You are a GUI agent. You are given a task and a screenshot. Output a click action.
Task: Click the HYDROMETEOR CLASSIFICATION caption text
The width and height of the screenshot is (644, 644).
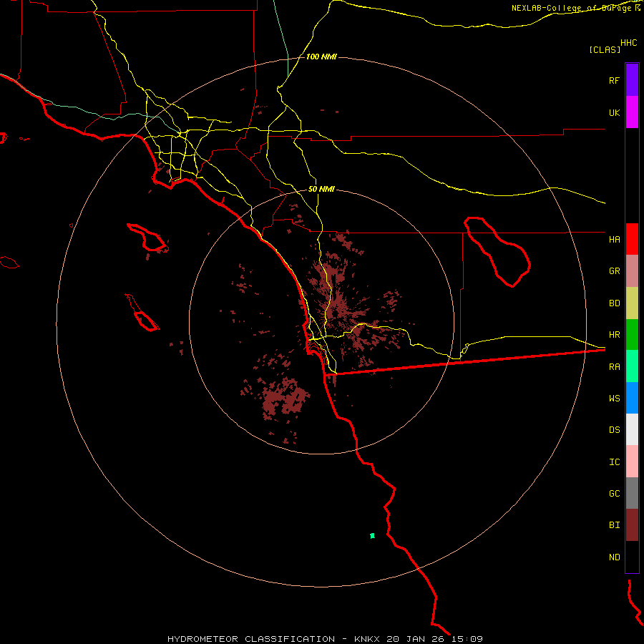point(251,639)
